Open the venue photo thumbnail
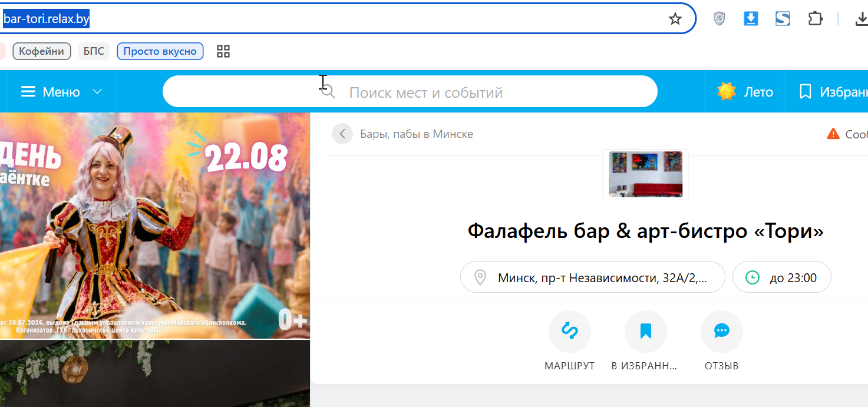Viewport: 868px width, 407px height. tap(646, 174)
